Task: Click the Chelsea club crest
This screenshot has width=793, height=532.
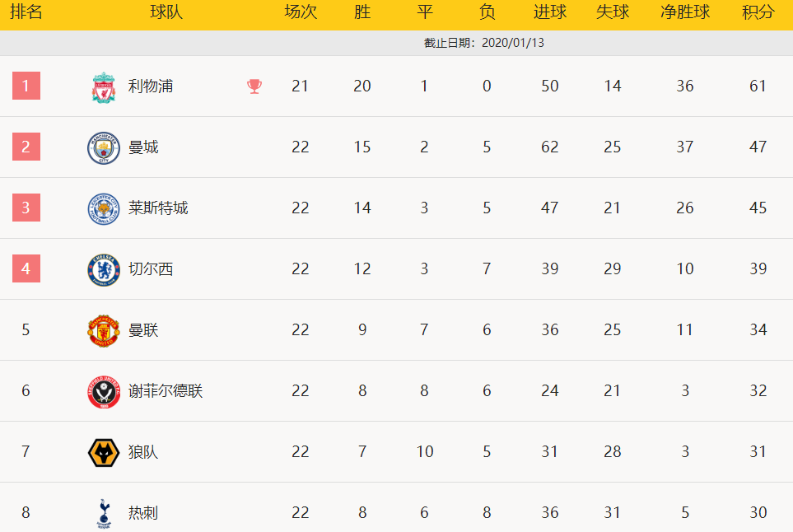Action: click(x=104, y=269)
